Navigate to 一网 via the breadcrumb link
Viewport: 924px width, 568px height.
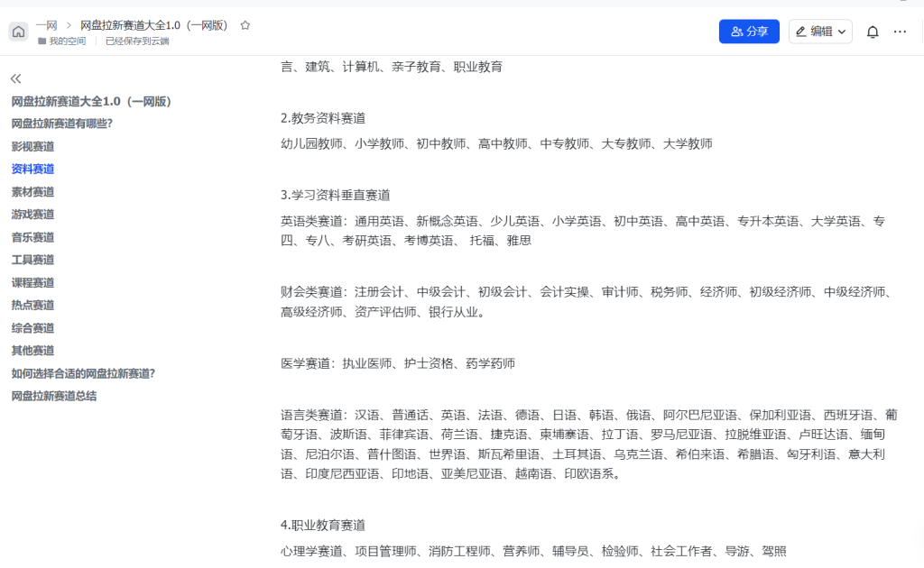tap(45, 25)
